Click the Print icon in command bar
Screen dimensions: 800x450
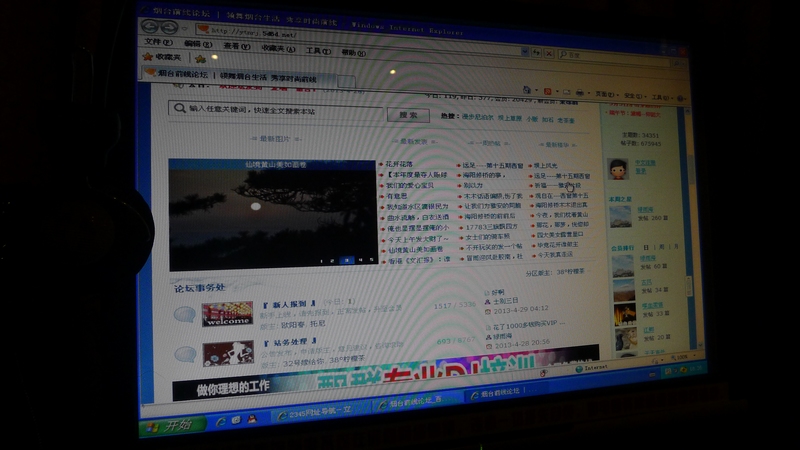(x=580, y=93)
